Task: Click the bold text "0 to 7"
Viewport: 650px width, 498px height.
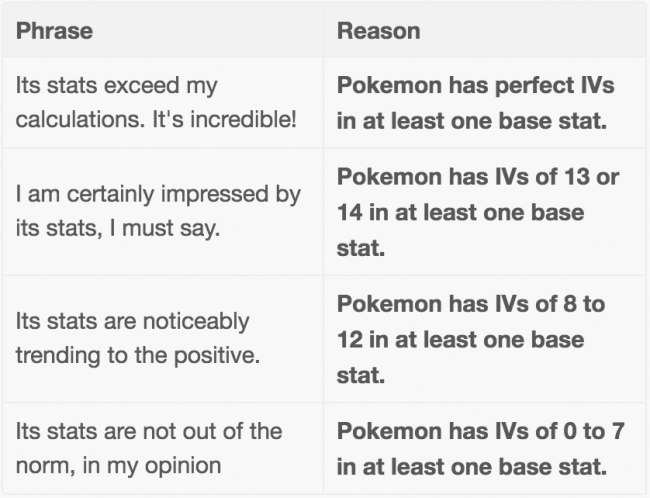Action: 572,432
